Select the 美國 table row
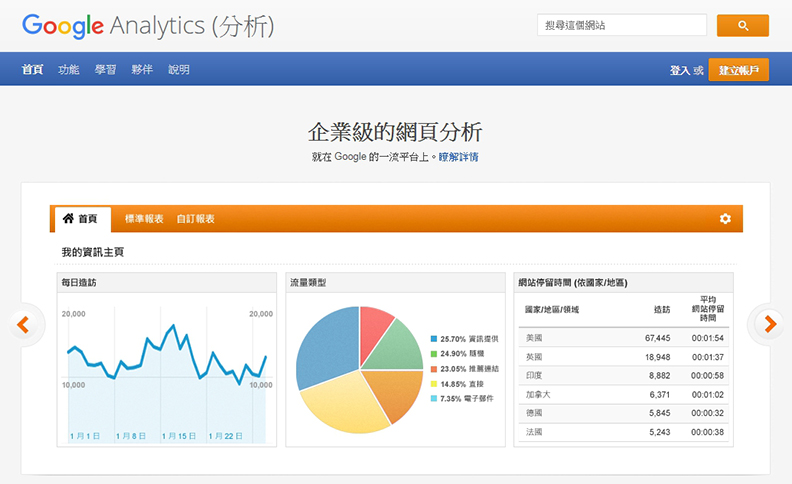Viewport: 792px width, 484px height. (624, 337)
